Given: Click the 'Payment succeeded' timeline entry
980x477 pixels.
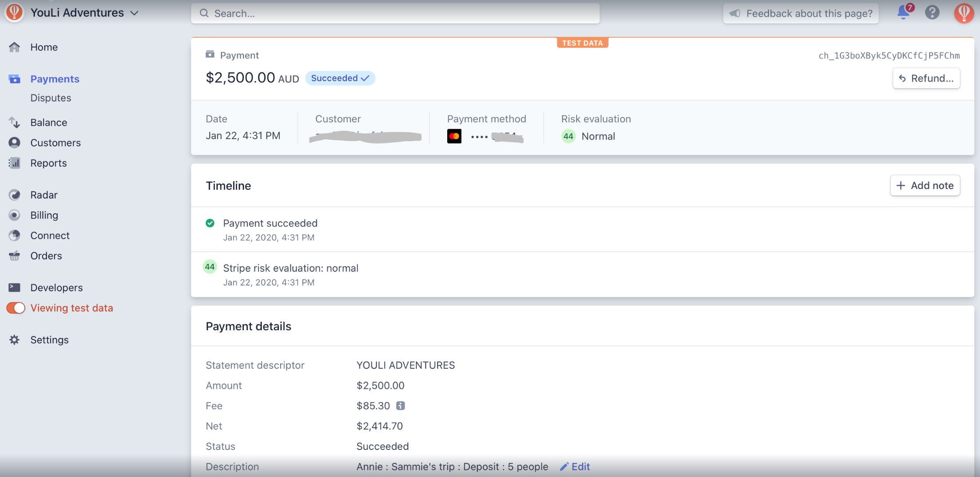Looking at the screenshot, I should tap(270, 223).
